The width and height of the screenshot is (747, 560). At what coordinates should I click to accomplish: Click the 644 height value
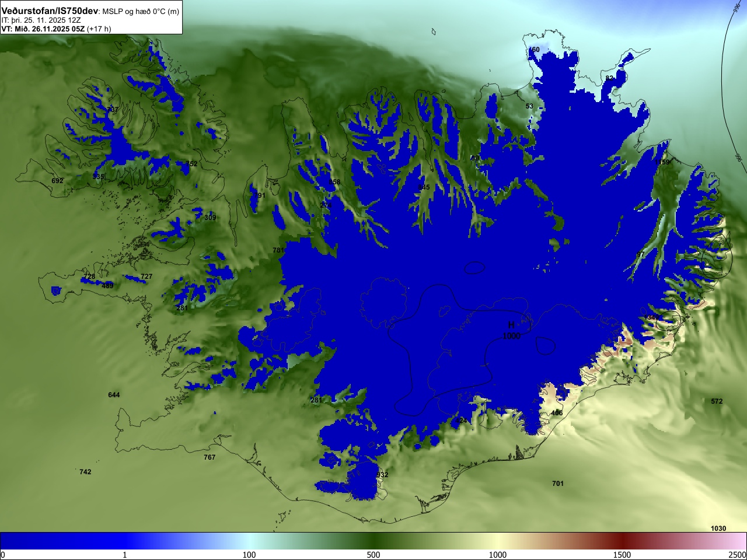click(x=114, y=395)
